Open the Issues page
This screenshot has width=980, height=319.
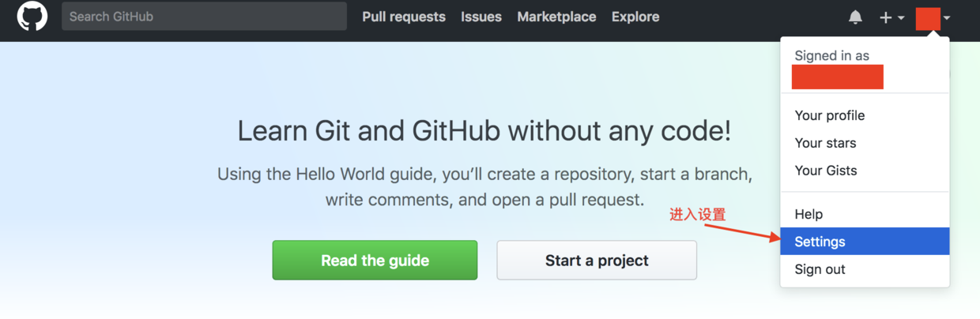click(481, 17)
